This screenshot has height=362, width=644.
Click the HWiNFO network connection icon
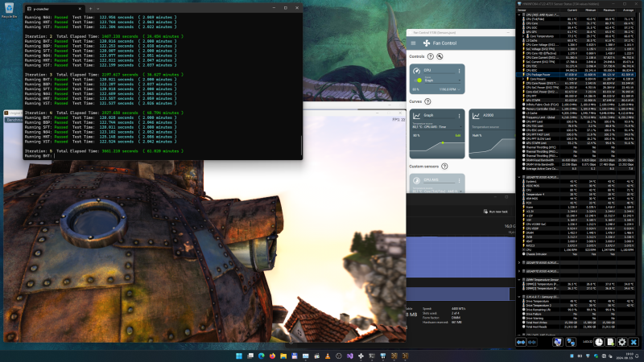(x=571, y=342)
